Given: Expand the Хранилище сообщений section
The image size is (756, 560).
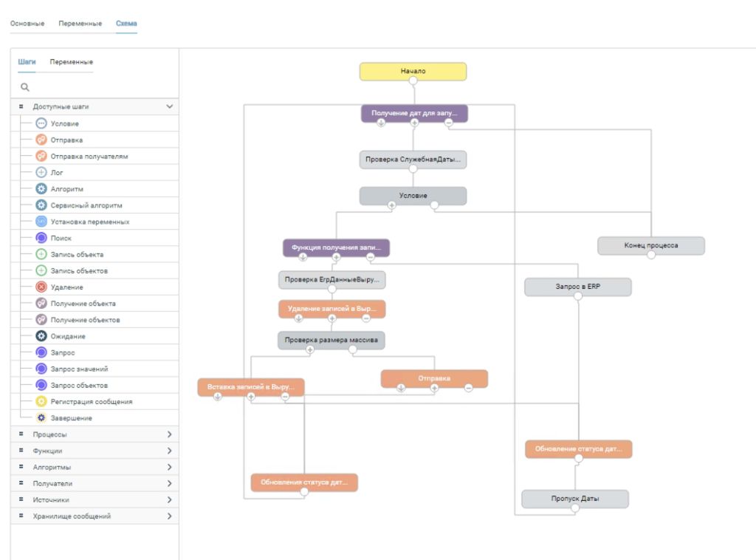Looking at the screenshot, I should (x=169, y=516).
